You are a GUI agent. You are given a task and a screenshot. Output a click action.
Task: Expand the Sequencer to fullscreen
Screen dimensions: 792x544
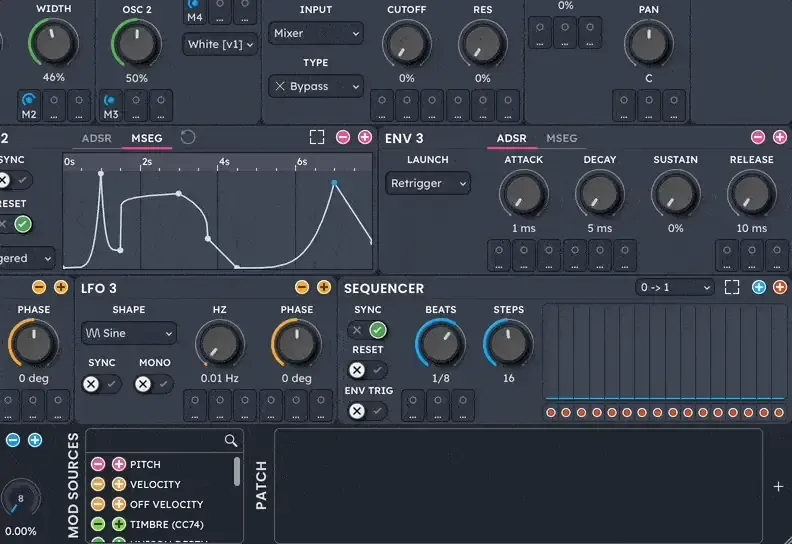coord(732,287)
